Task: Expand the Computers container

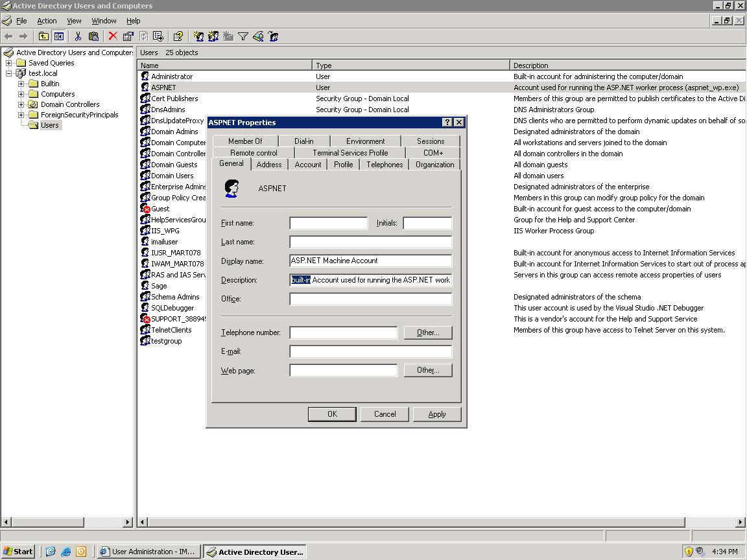Action: point(21,94)
